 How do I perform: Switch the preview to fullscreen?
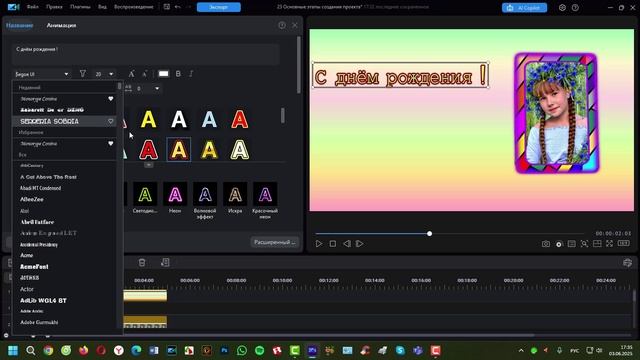click(609, 244)
